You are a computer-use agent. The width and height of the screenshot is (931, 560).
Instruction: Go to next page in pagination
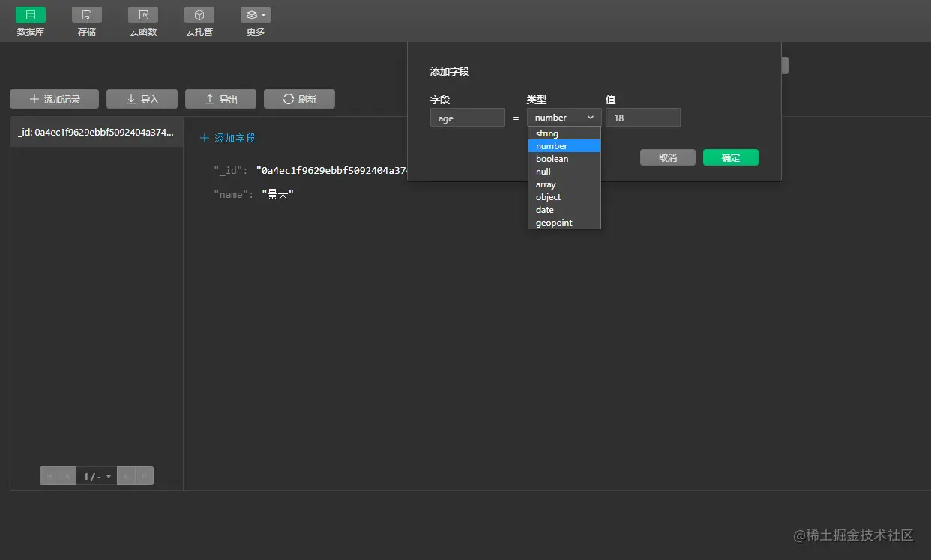[x=126, y=476]
